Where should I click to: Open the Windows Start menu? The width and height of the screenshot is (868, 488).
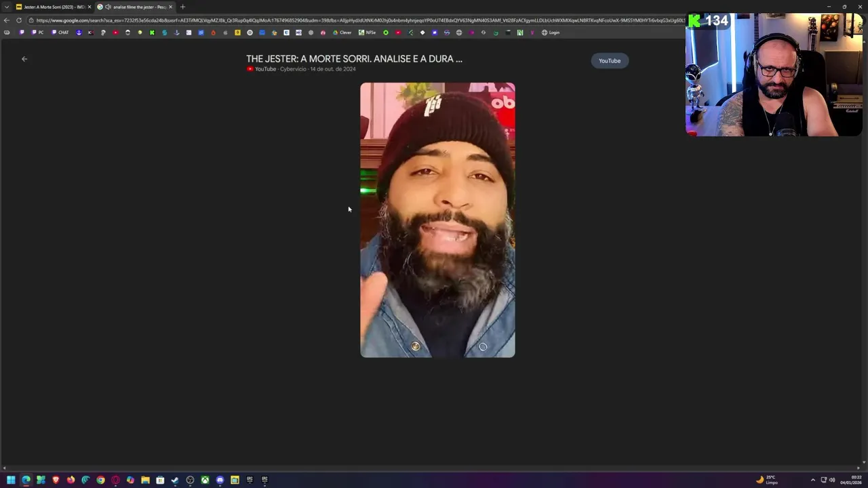coord(11,480)
